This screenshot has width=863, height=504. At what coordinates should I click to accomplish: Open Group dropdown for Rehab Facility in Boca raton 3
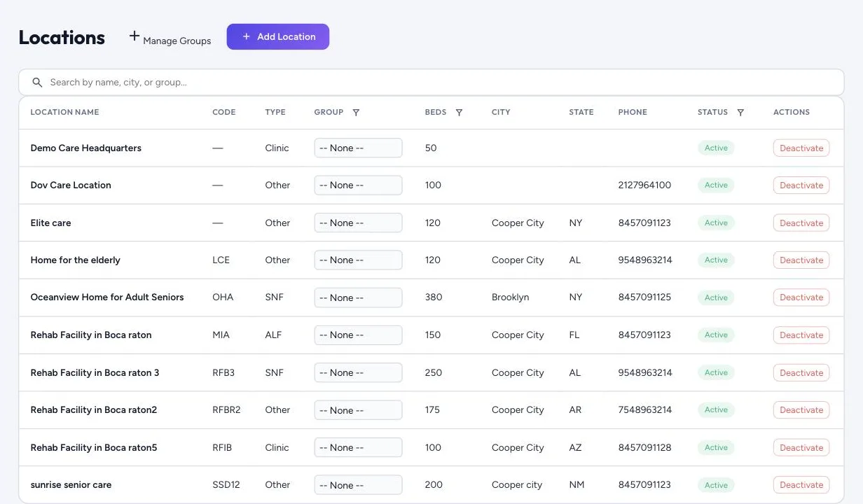[x=358, y=372]
